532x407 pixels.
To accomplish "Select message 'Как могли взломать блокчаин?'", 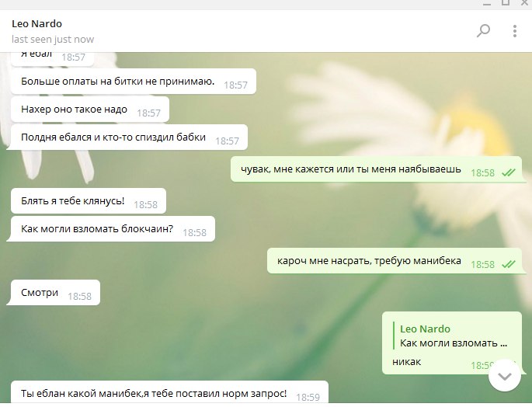I will point(110,229).
